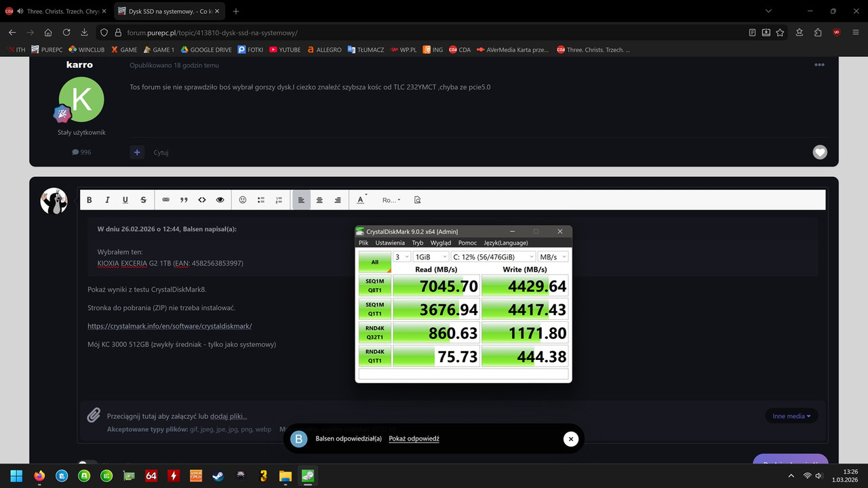Open the drive dropdown showing C: 12%
This screenshot has width=868, height=488.
(492, 257)
